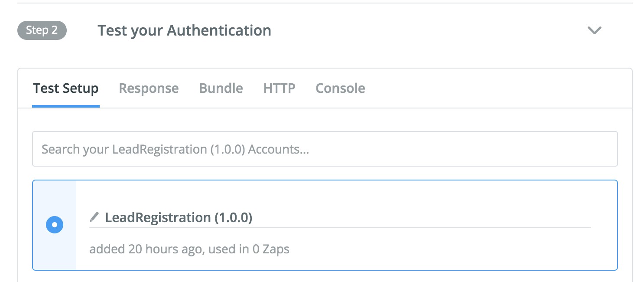Click the added 20 hours ago text
The width and height of the screenshot is (644, 282).
pyautogui.click(x=145, y=249)
